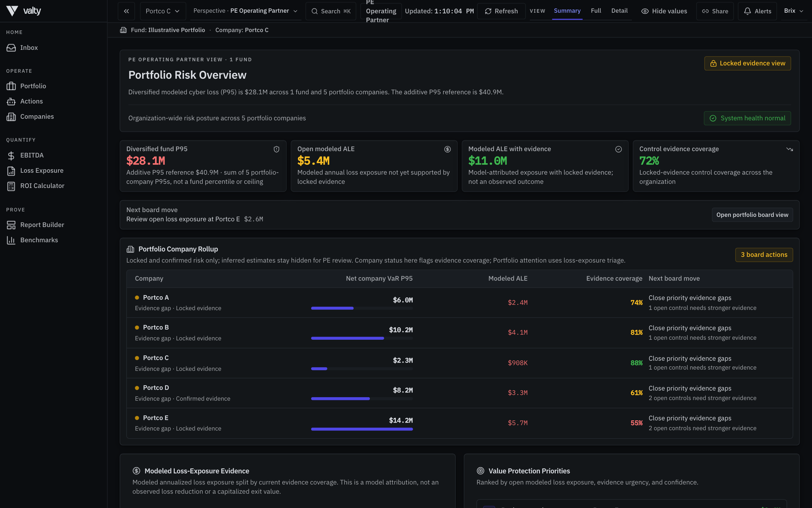Click building icon beside Fund breadcrumb
This screenshot has height=508, width=812.
[x=123, y=30]
